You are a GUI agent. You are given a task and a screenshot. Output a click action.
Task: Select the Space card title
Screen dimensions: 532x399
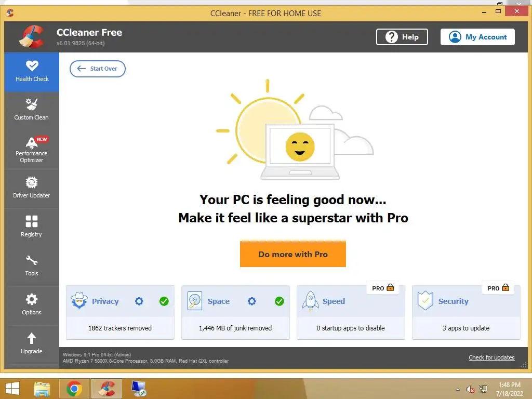pyautogui.click(x=219, y=301)
